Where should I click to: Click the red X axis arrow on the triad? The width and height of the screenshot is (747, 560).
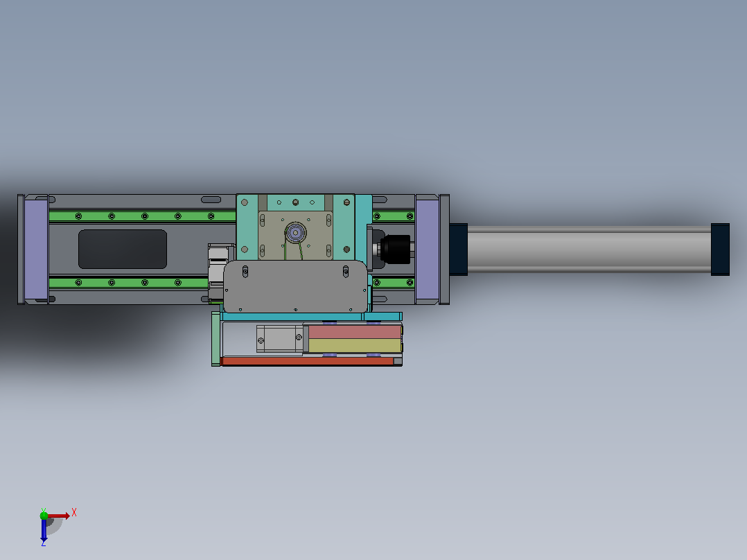(x=59, y=516)
